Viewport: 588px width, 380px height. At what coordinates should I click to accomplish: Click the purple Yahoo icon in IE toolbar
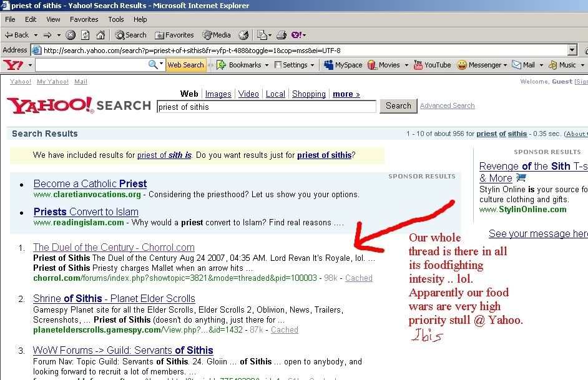point(296,35)
